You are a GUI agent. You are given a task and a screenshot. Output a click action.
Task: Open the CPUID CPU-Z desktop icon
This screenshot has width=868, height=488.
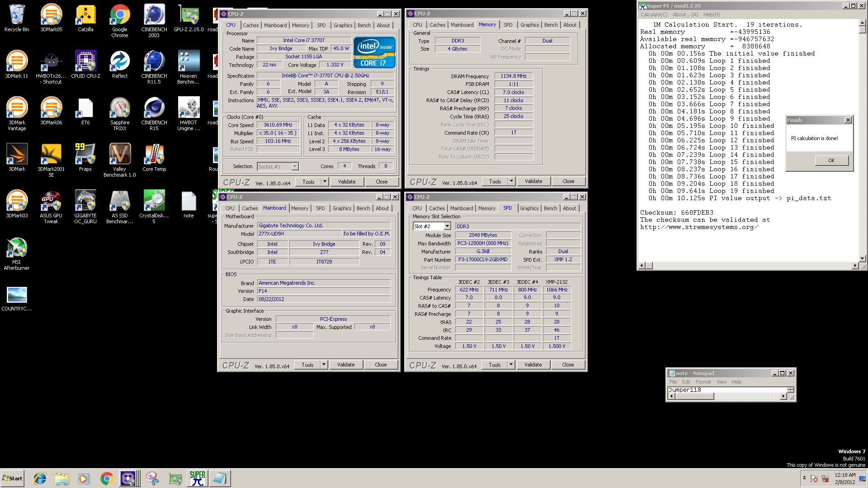(85, 65)
